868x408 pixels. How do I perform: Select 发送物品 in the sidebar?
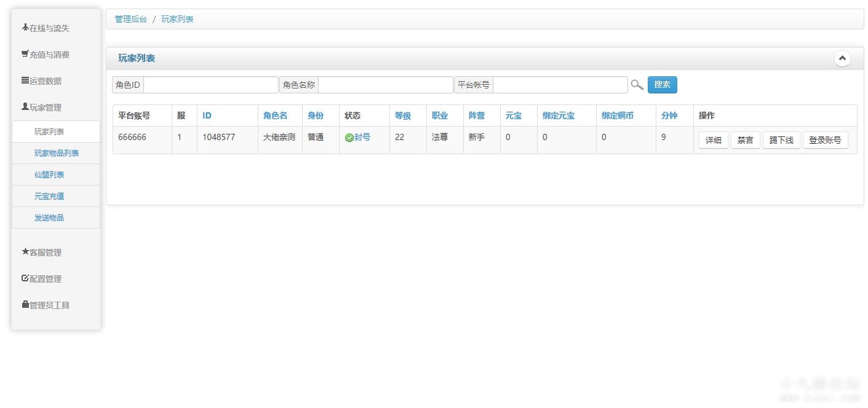point(49,218)
